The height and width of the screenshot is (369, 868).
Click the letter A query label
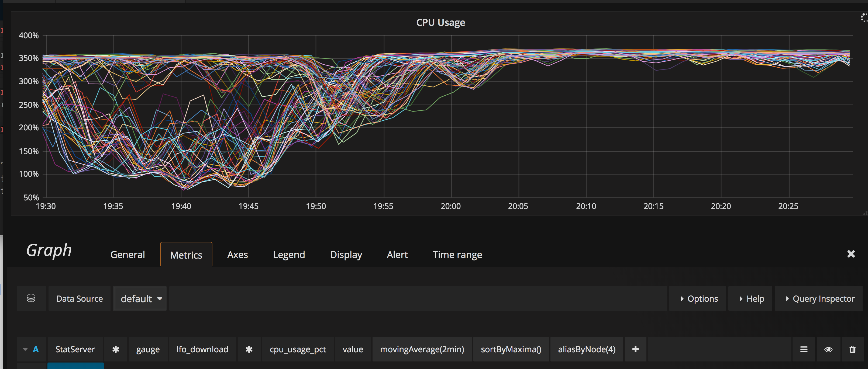36,349
